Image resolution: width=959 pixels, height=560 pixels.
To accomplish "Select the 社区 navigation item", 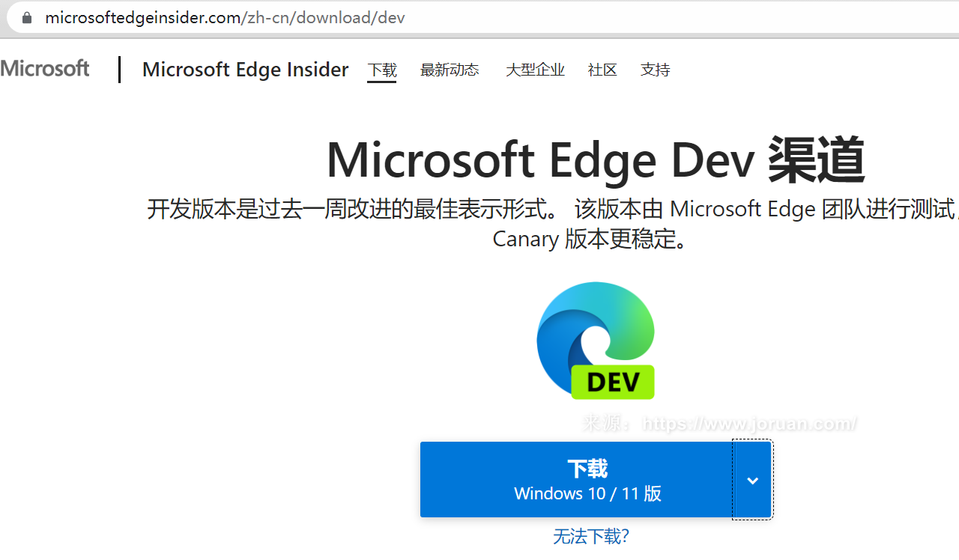I will [x=602, y=70].
